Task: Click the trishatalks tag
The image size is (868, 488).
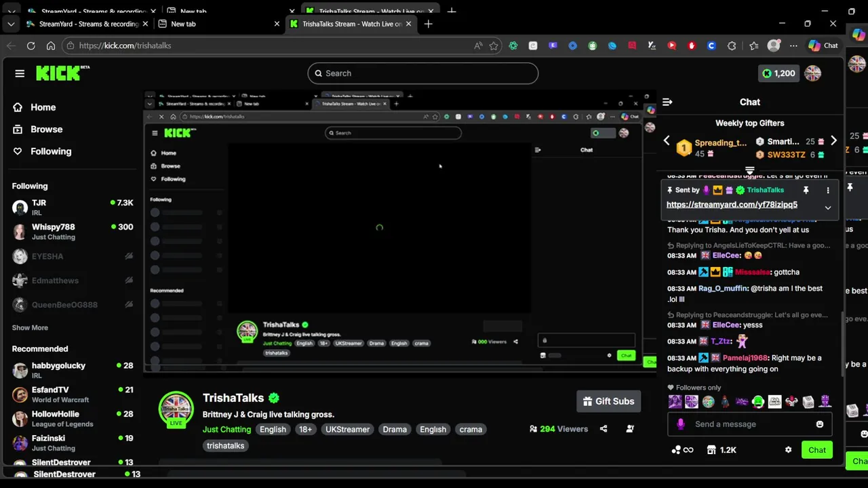Action: 225,445
